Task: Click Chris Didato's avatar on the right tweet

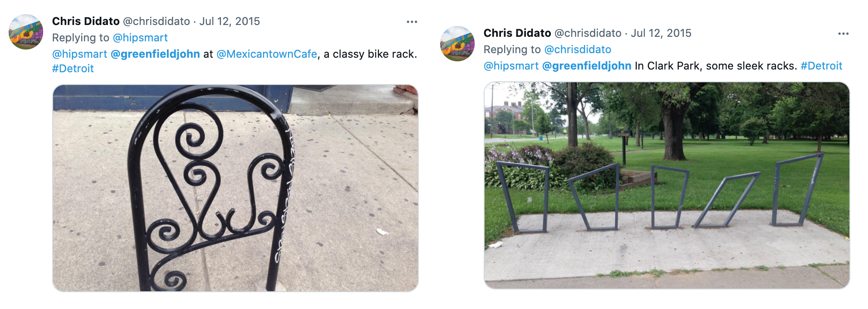Action: click(457, 44)
